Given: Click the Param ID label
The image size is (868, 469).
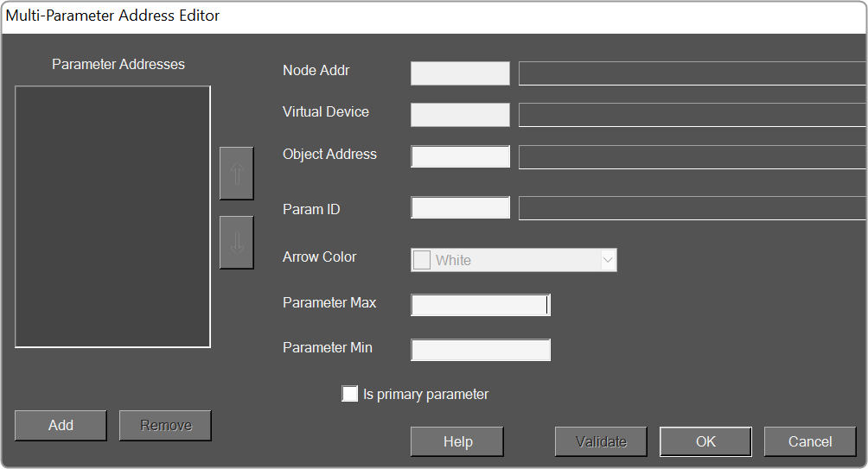Looking at the screenshot, I should click(311, 209).
